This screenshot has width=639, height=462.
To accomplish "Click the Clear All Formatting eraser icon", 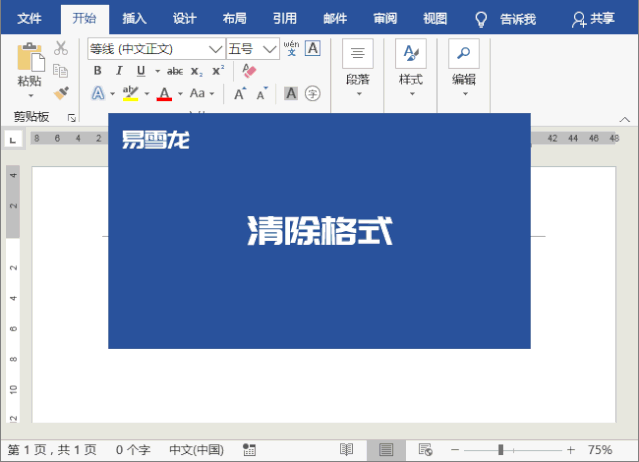I will 249,70.
